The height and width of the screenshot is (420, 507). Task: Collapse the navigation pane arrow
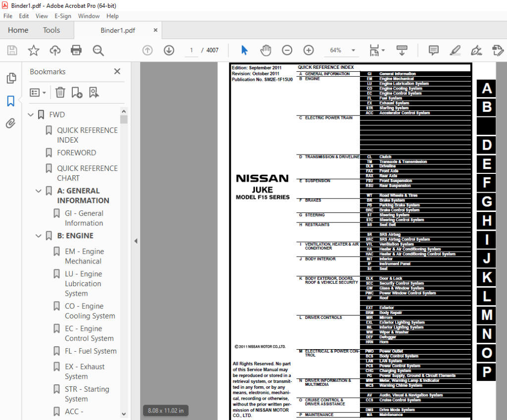[x=136, y=241]
